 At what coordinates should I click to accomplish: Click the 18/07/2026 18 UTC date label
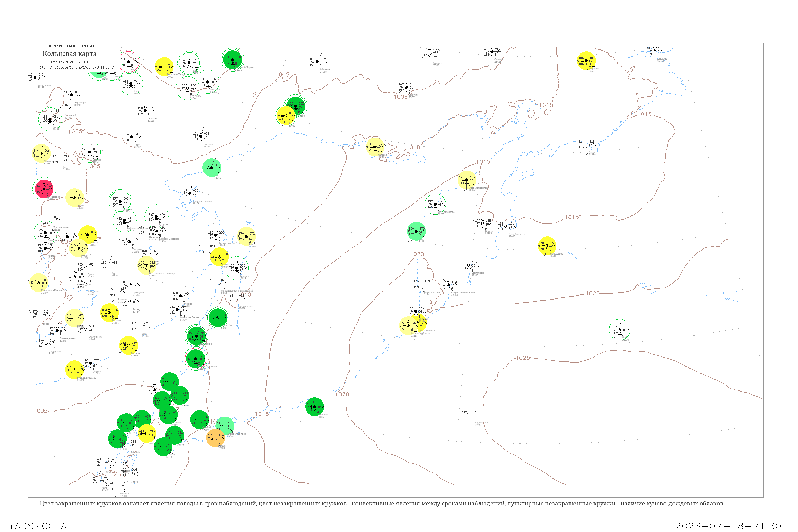tap(70, 62)
